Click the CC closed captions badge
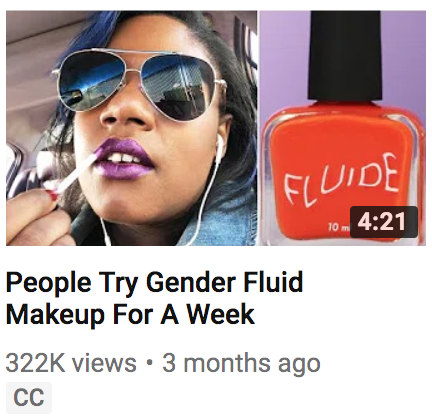 point(29,397)
